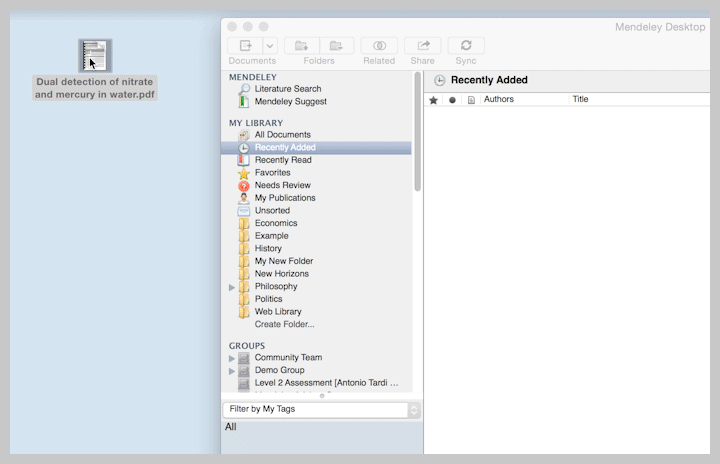The height and width of the screenshot is (464, 720).
Task: Click the Web Library folder icon
Action: [244, 312]
